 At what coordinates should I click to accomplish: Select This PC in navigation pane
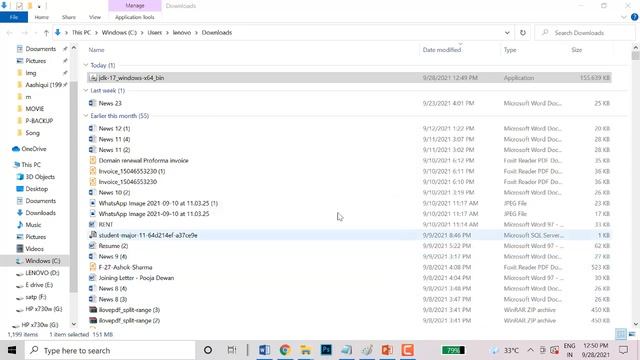click(31, 165)
